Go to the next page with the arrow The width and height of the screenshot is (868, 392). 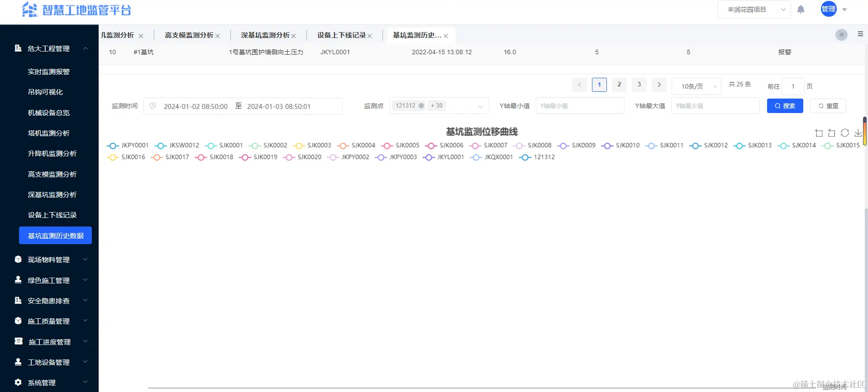click(659, 85)
